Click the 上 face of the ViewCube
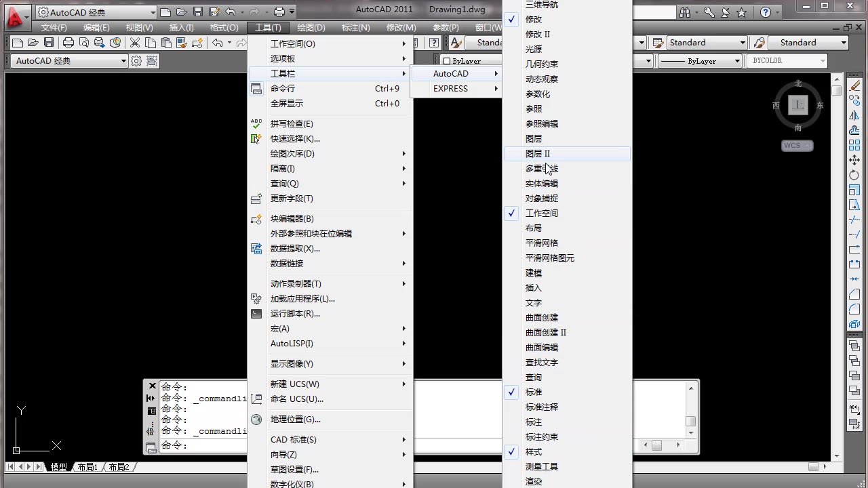The image size is (868, 488). coord(798,104)
